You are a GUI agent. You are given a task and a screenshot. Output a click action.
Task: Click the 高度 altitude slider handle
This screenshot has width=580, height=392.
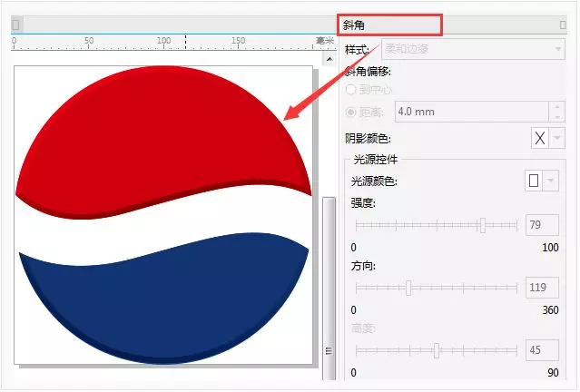coord(437,350)
